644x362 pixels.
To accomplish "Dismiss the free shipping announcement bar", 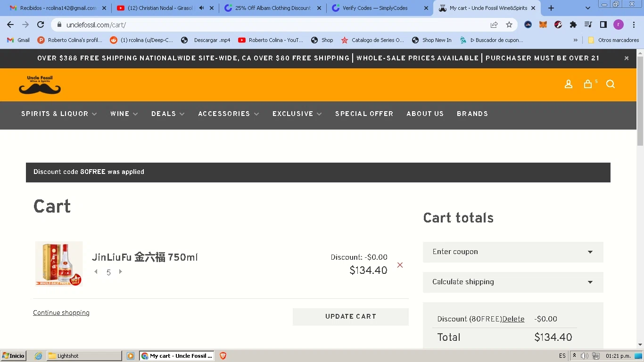I will (627, 58).
